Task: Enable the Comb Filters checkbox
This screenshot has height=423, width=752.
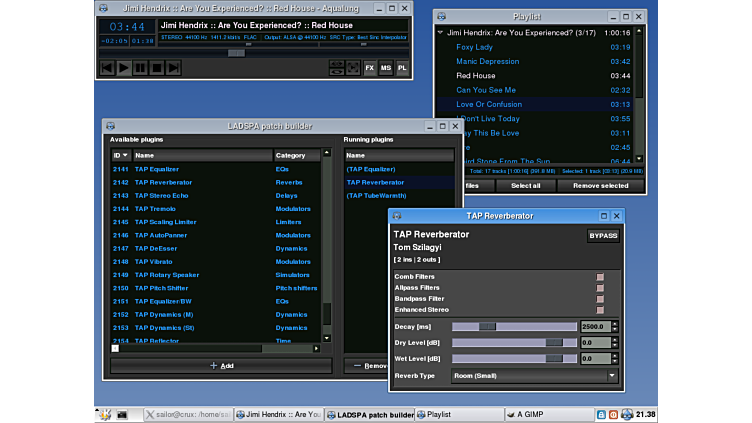Action: (600, 277)
